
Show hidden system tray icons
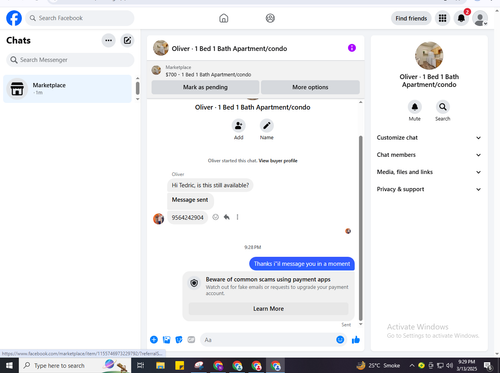pos(412,366)
